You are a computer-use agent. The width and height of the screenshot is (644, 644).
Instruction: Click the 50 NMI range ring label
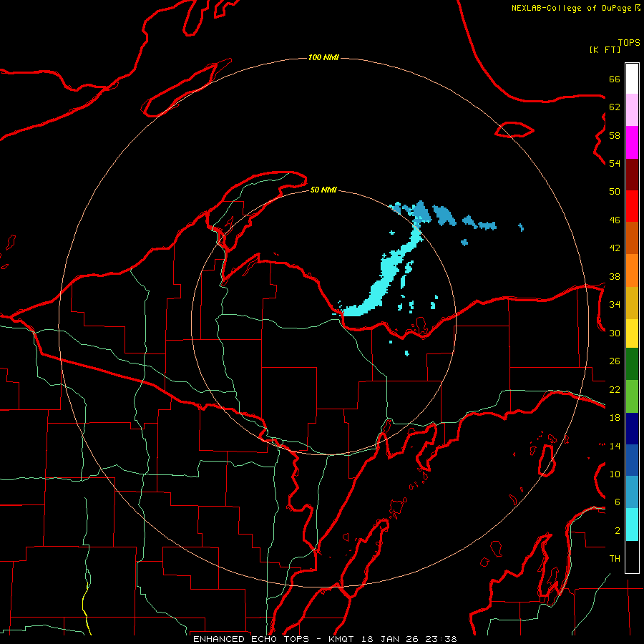pos(323,190)
